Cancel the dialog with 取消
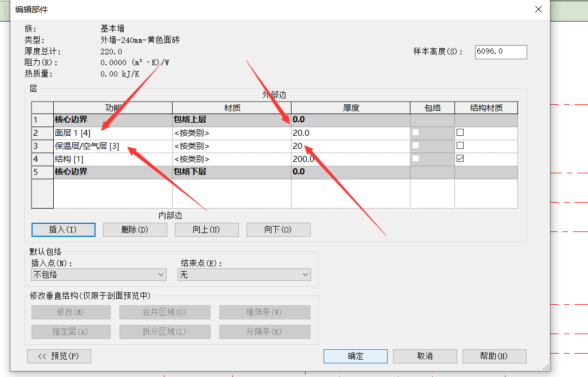588x377 pixels. [x=425, y=356]
